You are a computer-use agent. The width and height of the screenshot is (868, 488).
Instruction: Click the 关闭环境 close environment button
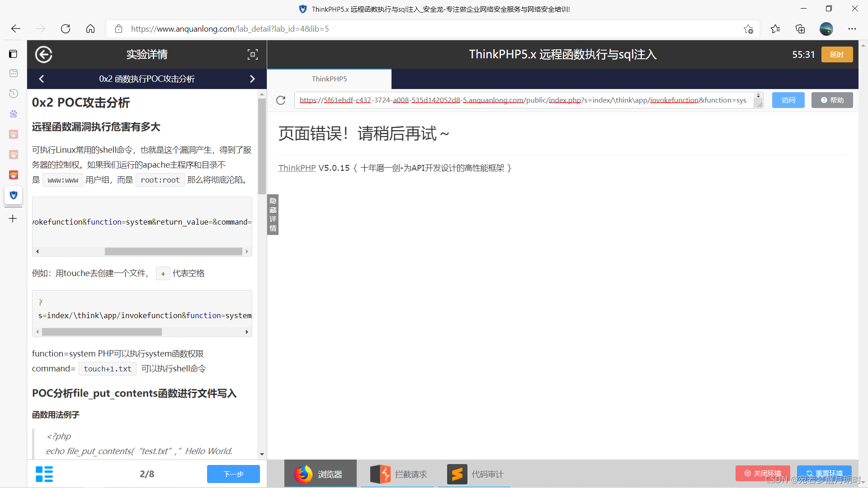coord(763,473)
